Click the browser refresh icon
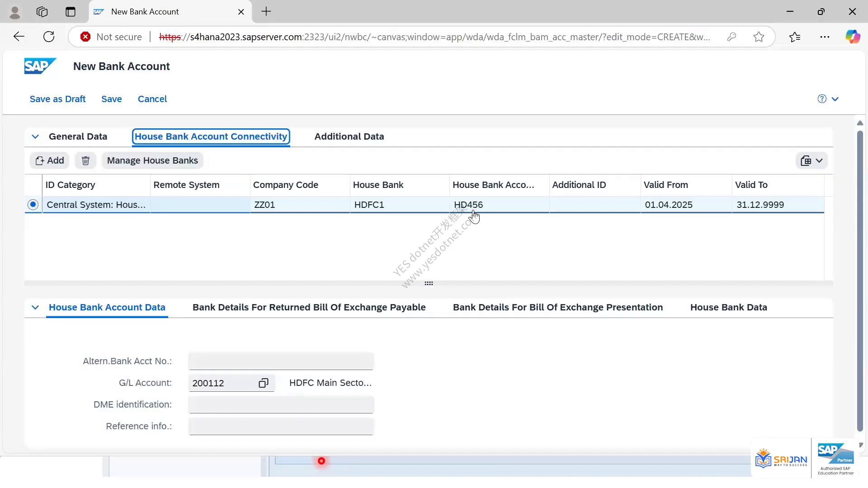This screenshot has height=488, width=868. coord(49,37)
